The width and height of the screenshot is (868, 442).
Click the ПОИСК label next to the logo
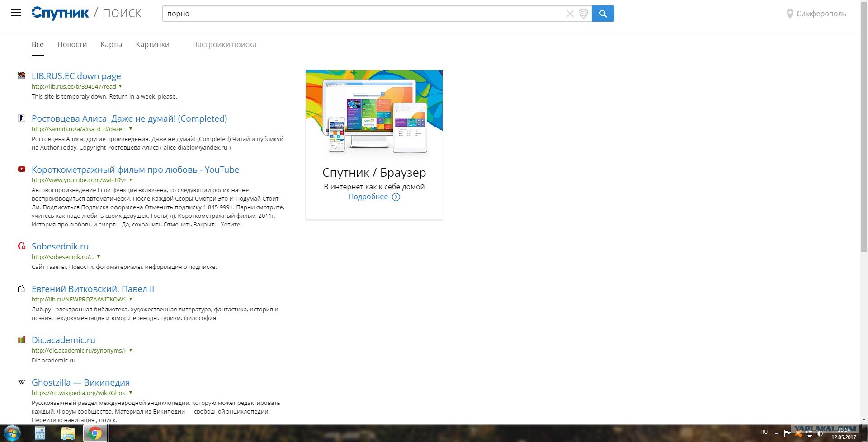point(122,14)
